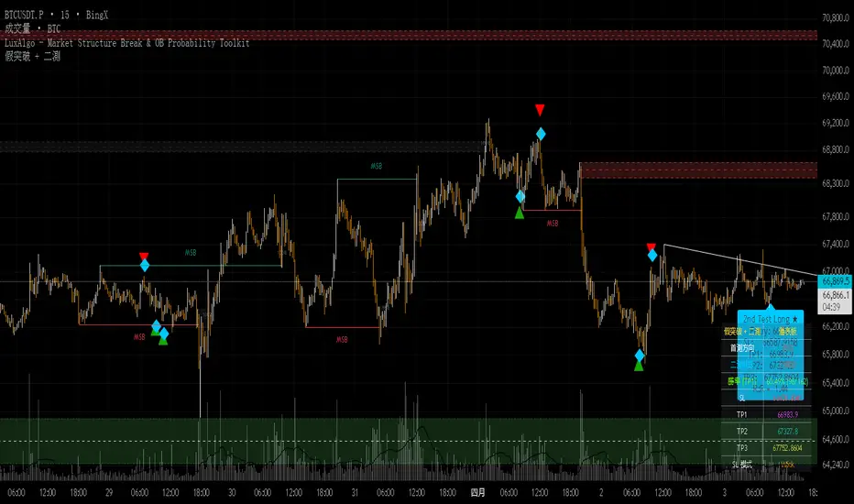The height and width of the screenshot is (504, 854).
Task: Click the green MSB label above the March 31 line
Action: [377, 166]
